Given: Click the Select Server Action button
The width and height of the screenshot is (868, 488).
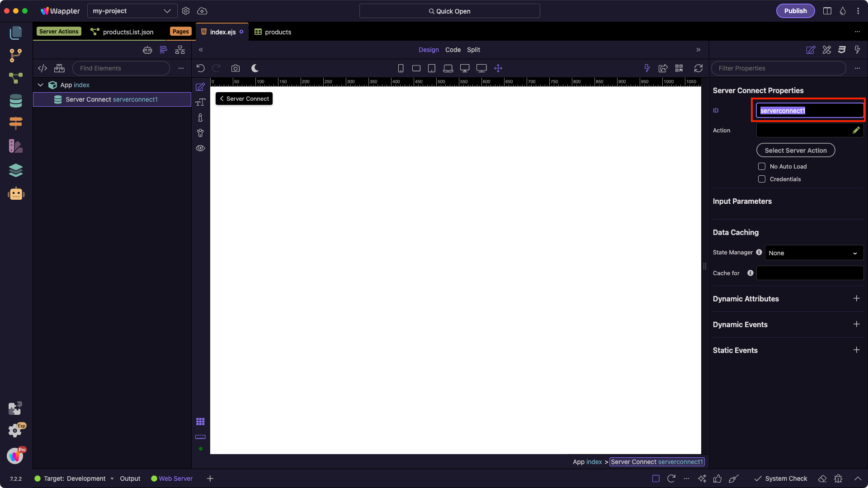Looking at the screenshot, I should pyautogui.click(x=795, y=150).
